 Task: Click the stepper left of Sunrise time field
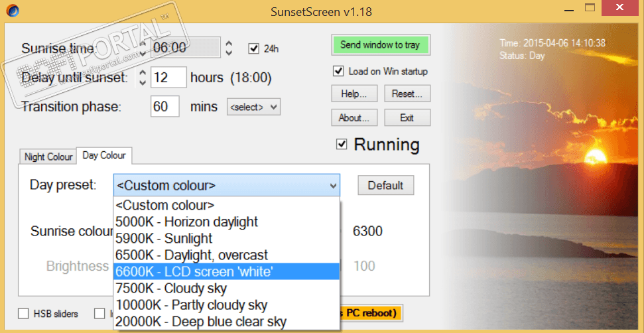click(x=143, y=48)
